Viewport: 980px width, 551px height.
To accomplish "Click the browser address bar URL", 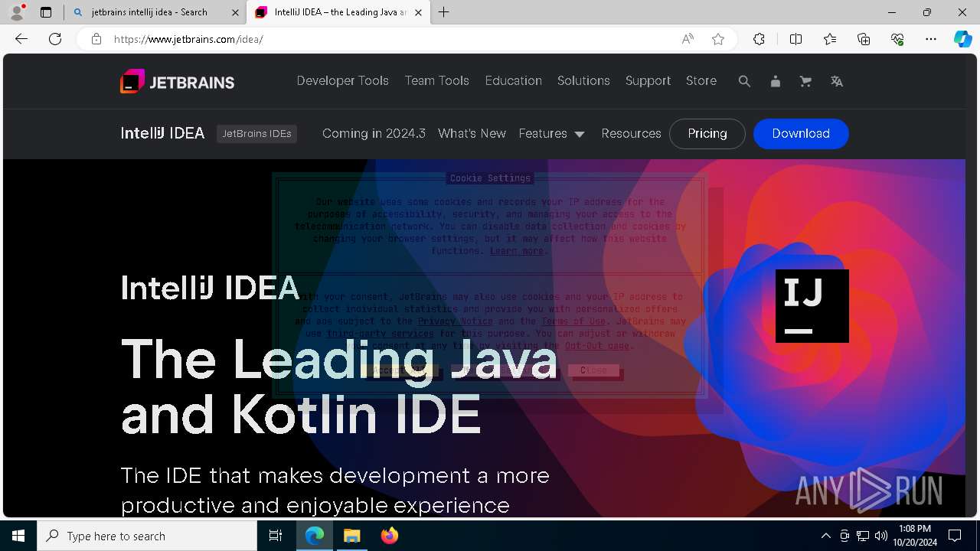I will pyautogui.click(x=188, y=39).
